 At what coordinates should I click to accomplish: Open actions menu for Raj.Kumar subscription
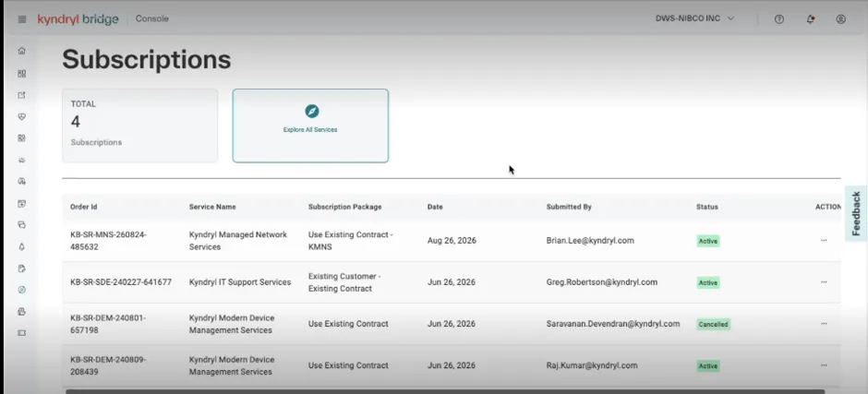click(x=824, y=365)
